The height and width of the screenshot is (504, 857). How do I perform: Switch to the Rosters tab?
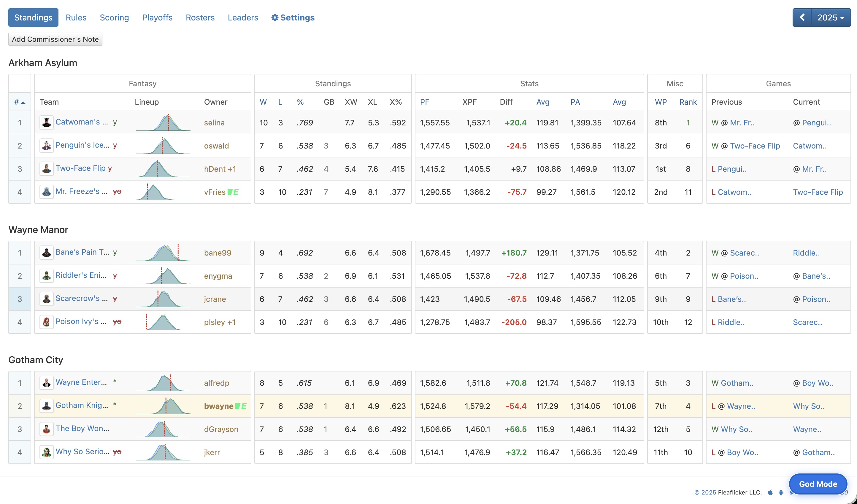coord(200,17)
